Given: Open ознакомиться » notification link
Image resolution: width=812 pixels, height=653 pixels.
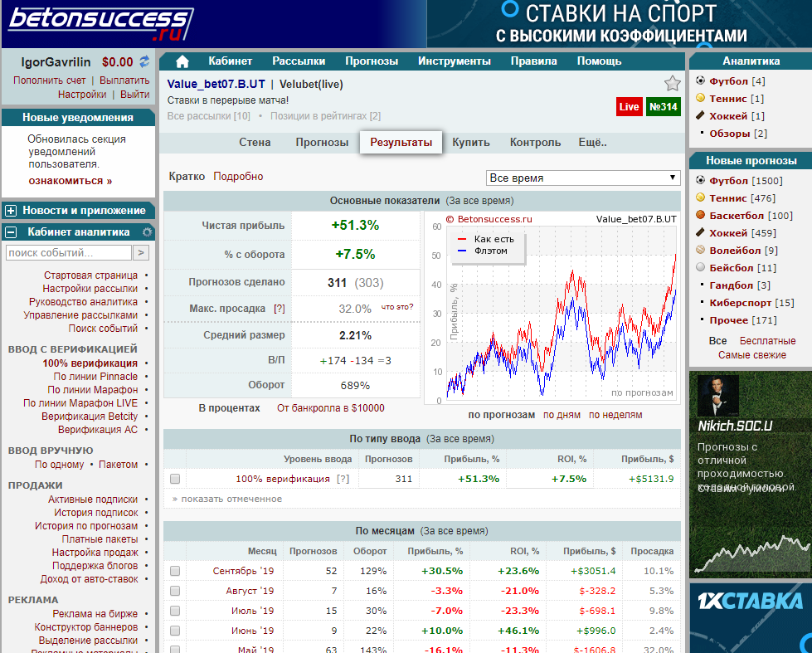Looking at the screenshot, I should (71, 181).
